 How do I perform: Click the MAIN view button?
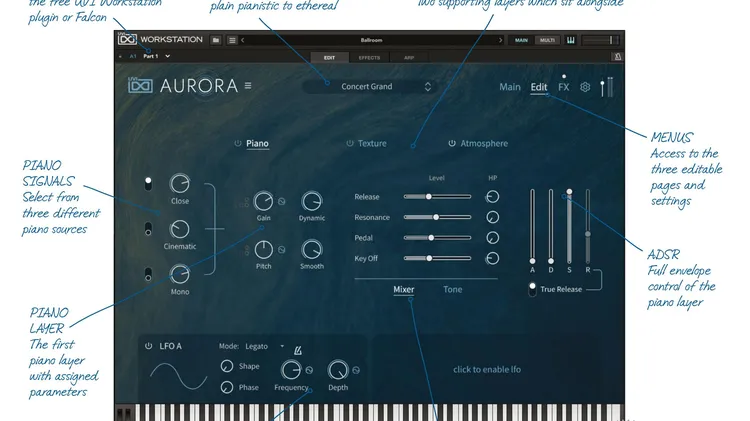click(x=521, y=40)
